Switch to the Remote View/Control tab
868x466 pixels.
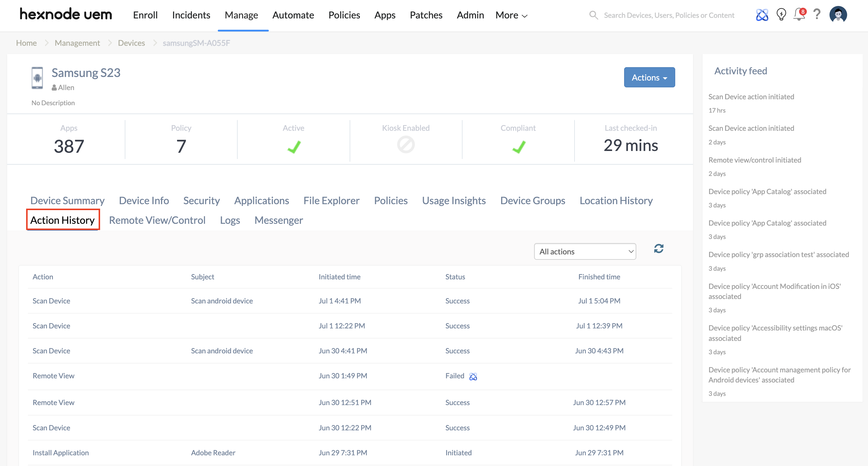click(157, 220)
